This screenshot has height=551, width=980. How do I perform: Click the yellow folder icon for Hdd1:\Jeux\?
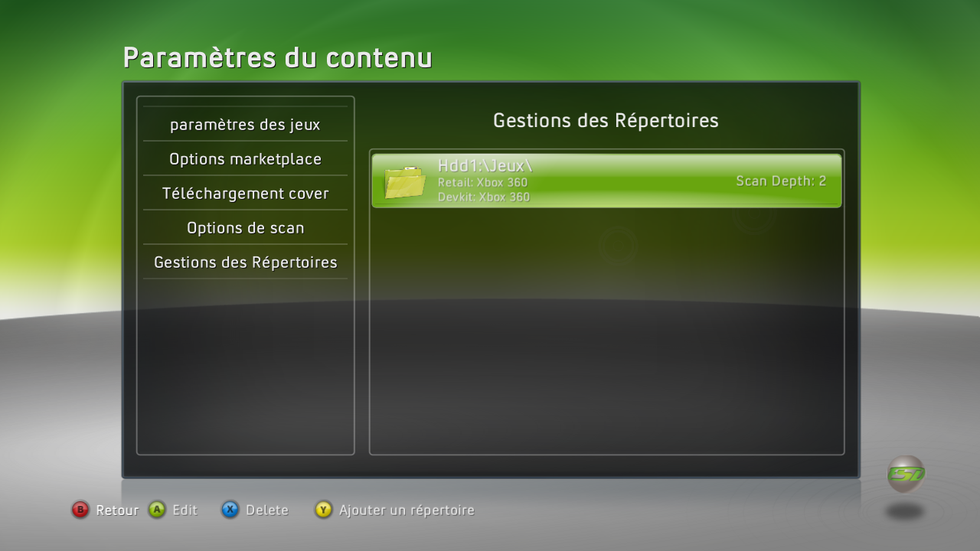(405, 182)
